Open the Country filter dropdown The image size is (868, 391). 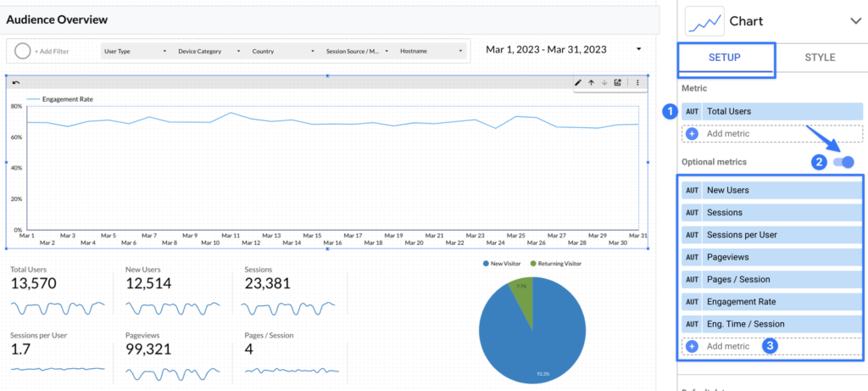pos(283,51)
